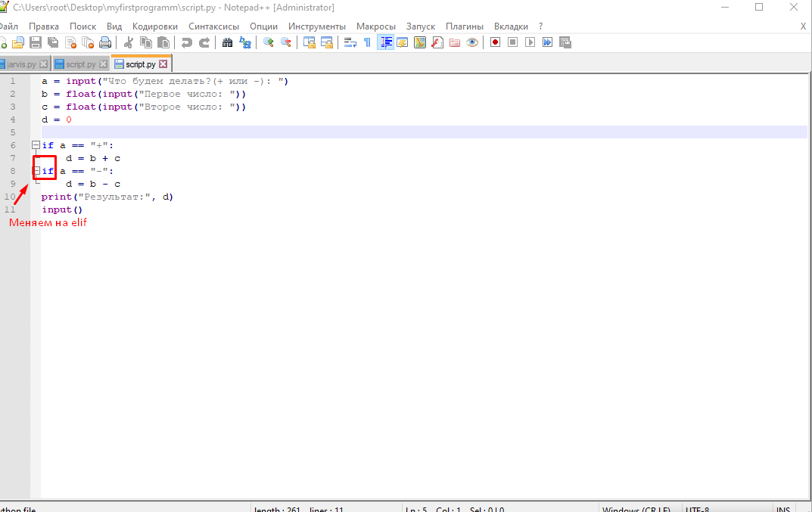Click the "Второе число" code line
Image resolution: width=812 pixels, height=512 pixels.
coord(144,107)
